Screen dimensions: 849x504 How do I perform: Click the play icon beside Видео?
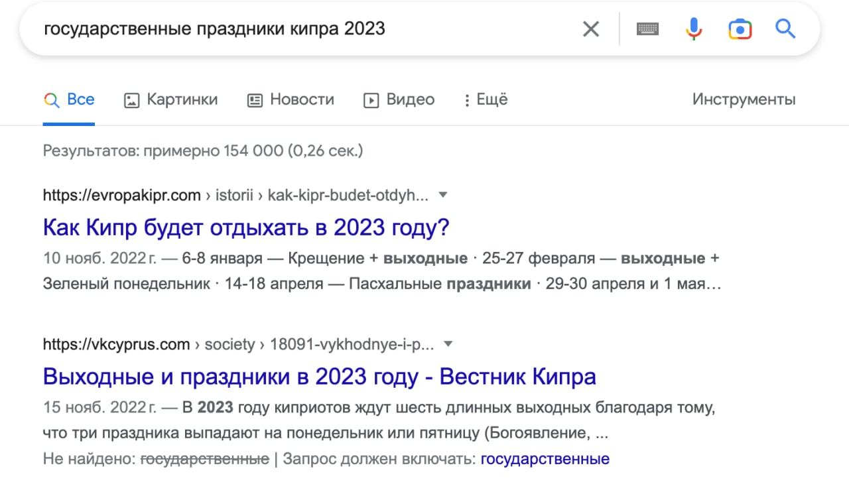point(371,100)
